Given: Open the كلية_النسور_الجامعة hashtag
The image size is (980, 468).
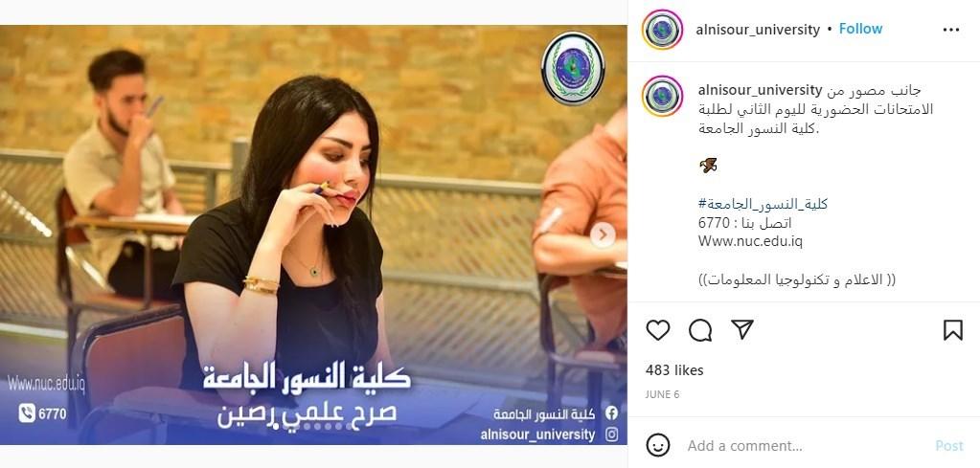Looking at the screenshot, I should click(763, 204).
